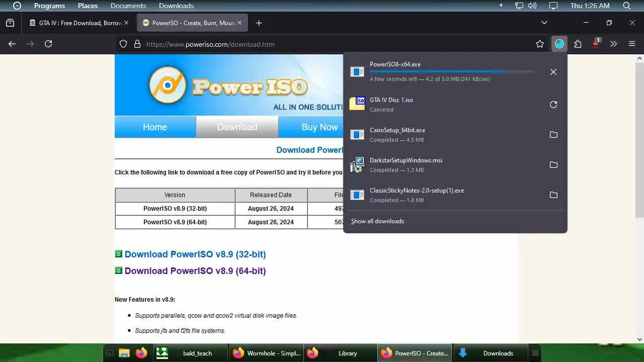Open containing folder for DarkstarSetupWindows.msi
644x362 pixels.
(553, 165)
